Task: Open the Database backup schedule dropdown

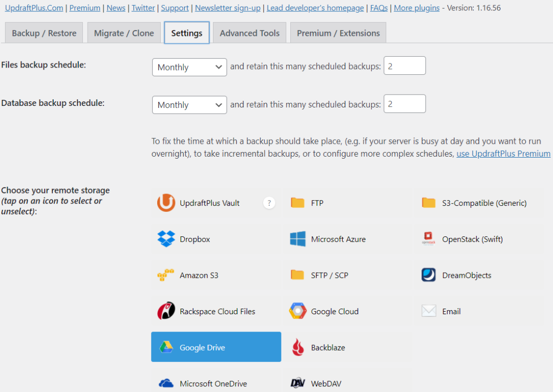Action: click(x=189, y=105)
